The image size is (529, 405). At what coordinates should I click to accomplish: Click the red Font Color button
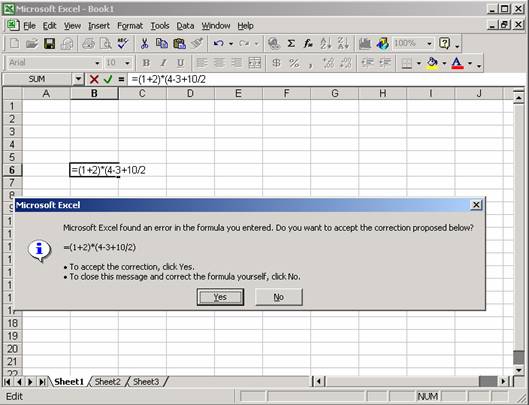click(457, 63)
